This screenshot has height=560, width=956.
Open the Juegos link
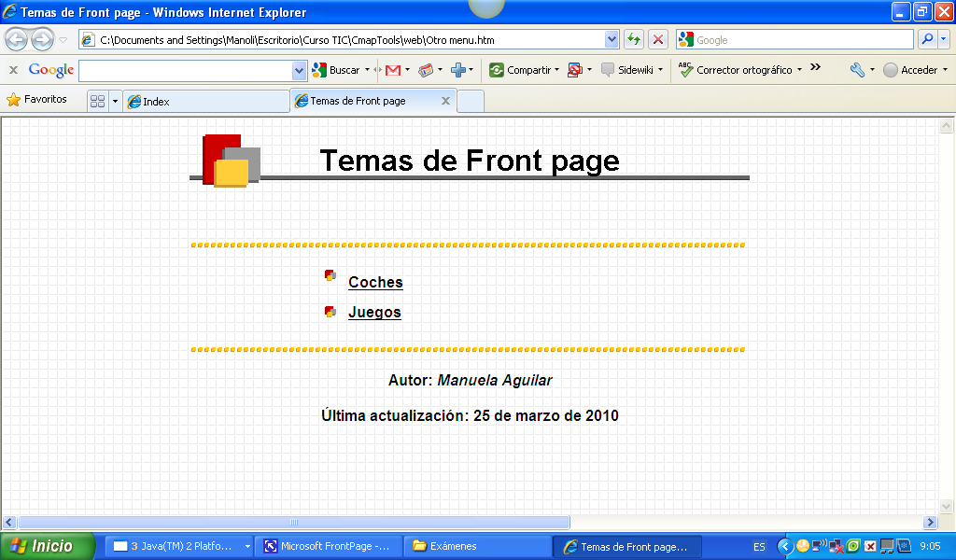[374, 312]
